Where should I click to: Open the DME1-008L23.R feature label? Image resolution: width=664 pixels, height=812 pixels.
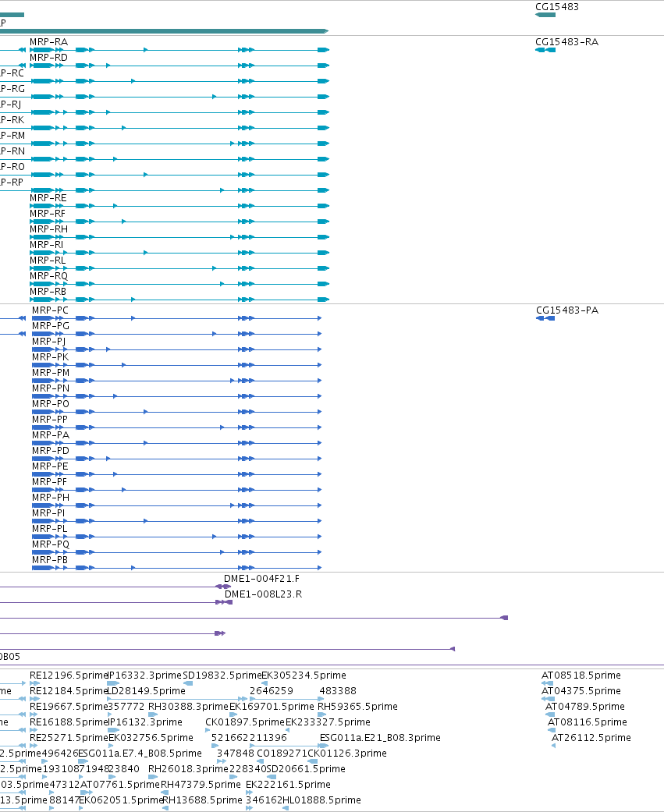tap(263, 594)
